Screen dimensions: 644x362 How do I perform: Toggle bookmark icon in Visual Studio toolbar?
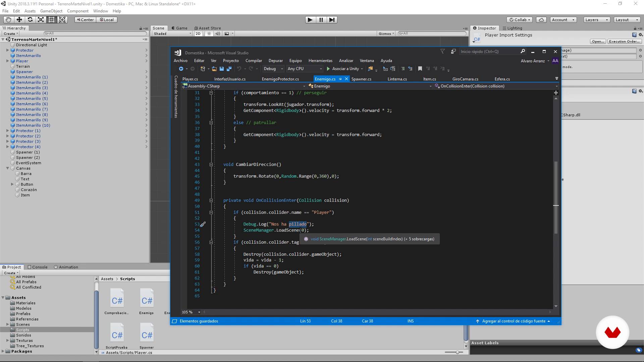click(x=420, y=69)
